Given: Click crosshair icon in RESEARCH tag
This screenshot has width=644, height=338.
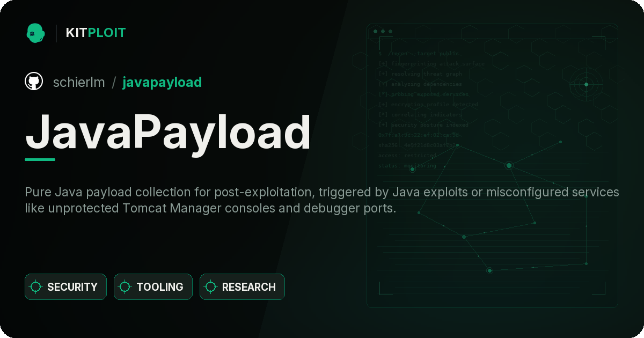Looking at the screenshot, I should [211, 287].
